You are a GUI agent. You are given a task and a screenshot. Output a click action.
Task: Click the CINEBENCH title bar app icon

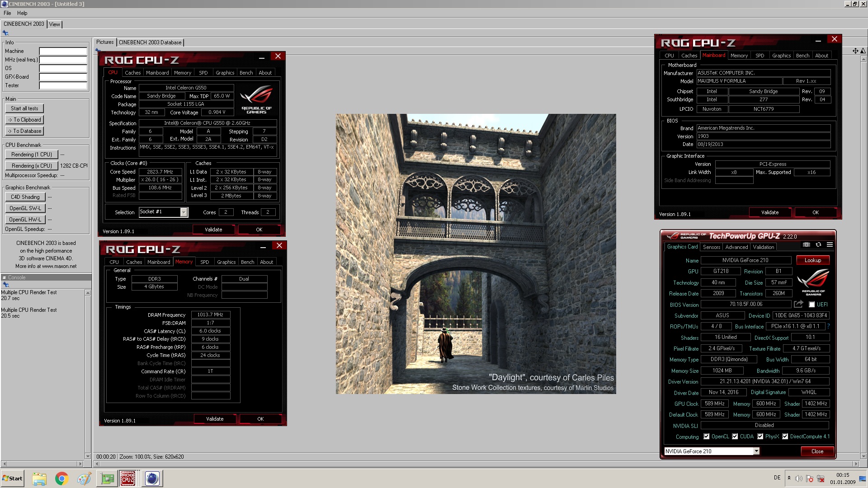click(x=5, y=4)
